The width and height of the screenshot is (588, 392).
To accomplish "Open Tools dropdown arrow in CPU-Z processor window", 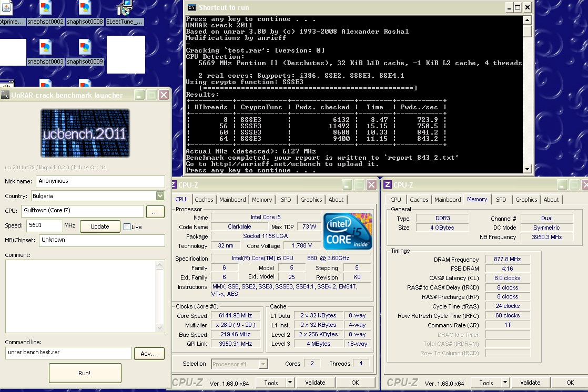I will coord(289,383).
